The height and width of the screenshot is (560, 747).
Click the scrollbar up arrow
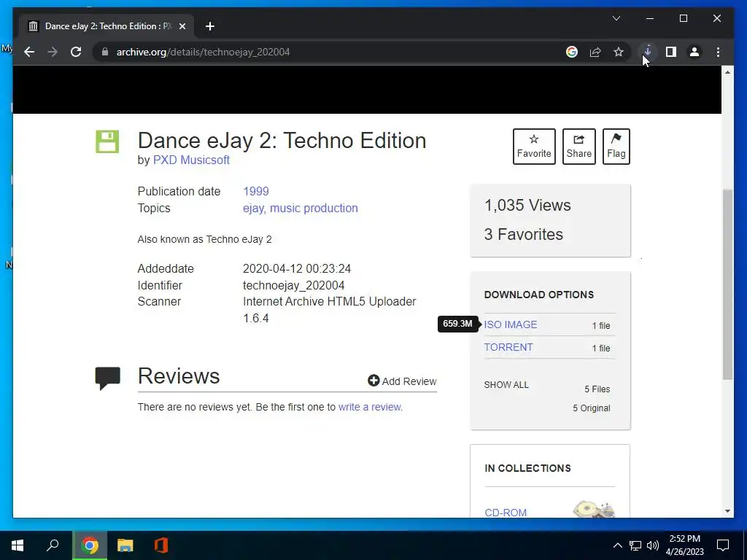coord(727,72)
